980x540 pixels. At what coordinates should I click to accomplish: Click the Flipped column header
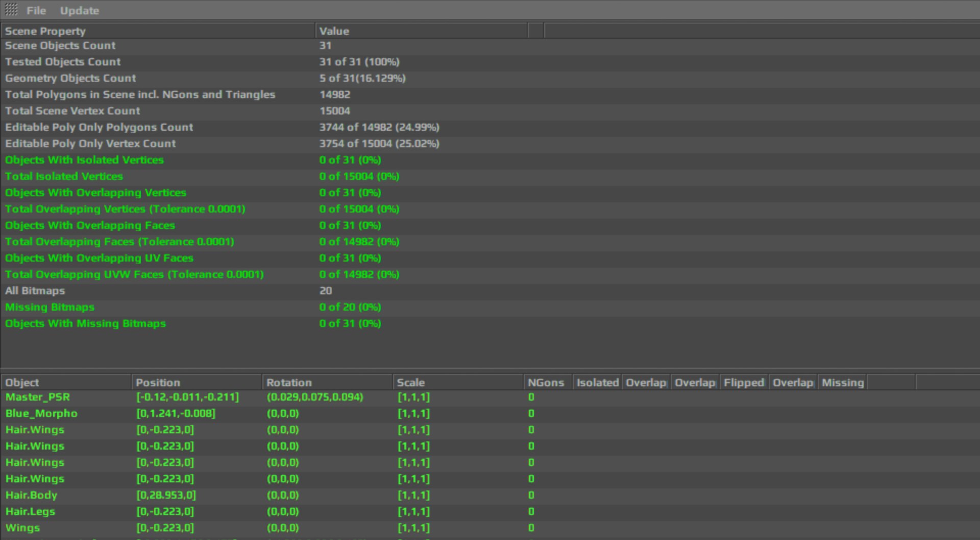[x=744, y=383]
